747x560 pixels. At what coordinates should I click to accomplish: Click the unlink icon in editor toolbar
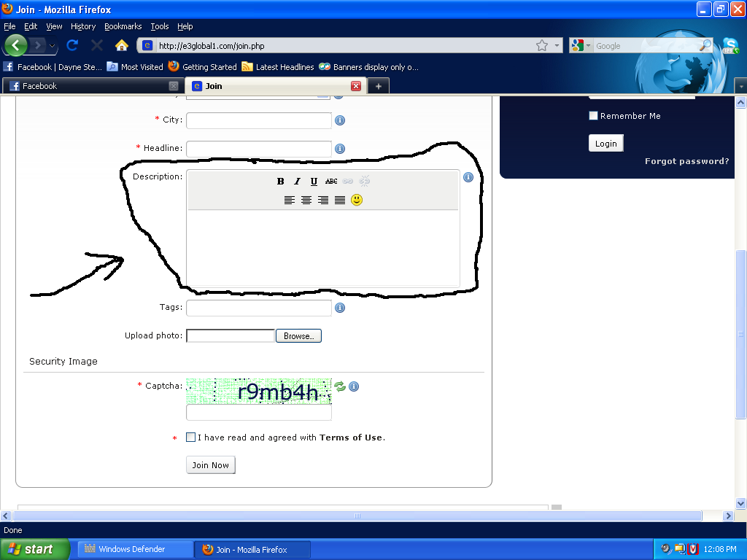[365, 181]
